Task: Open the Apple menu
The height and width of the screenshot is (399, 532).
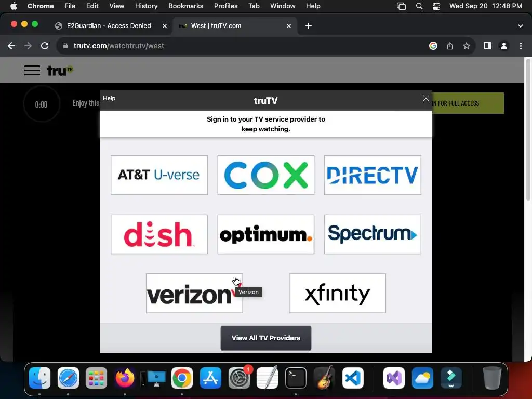Action: (x=14, y=6)
